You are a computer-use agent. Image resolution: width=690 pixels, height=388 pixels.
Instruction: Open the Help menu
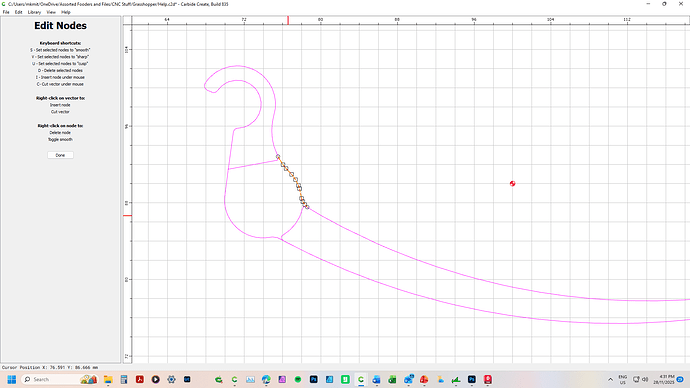click(x=66, y=12)
